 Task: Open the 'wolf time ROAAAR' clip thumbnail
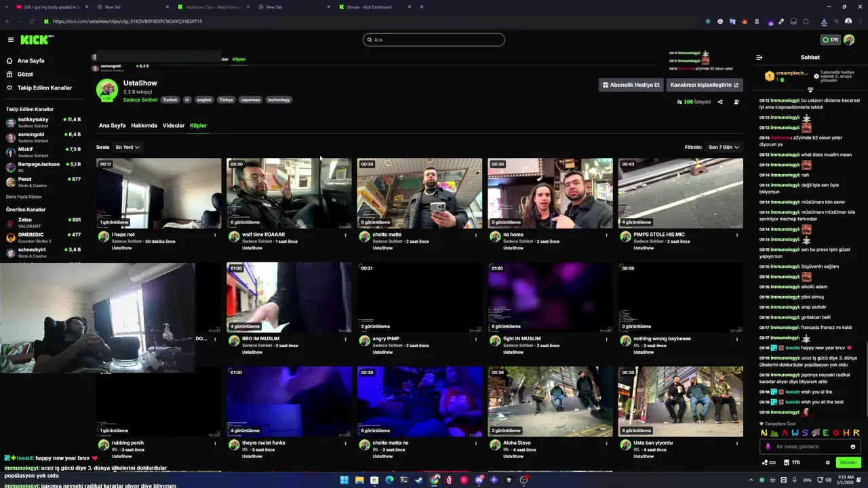pyautogui.click(x=289, y=193)
